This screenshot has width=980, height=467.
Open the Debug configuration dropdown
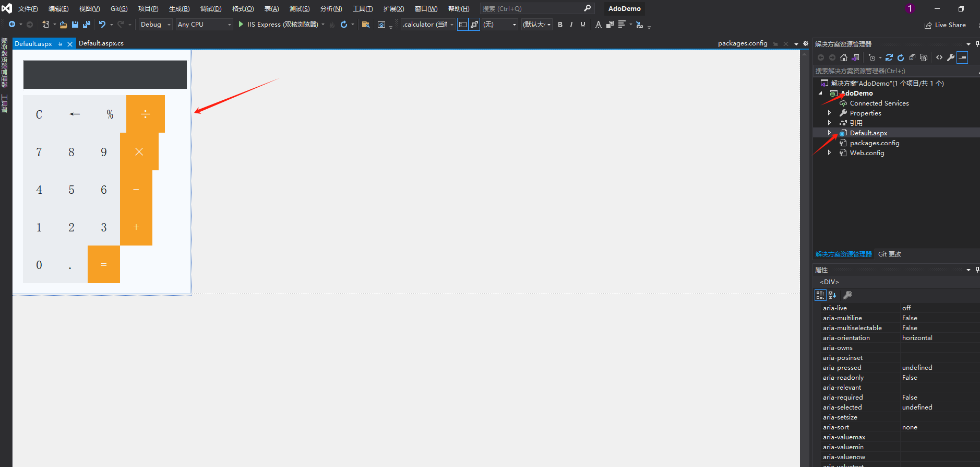(x=155, y=25)
